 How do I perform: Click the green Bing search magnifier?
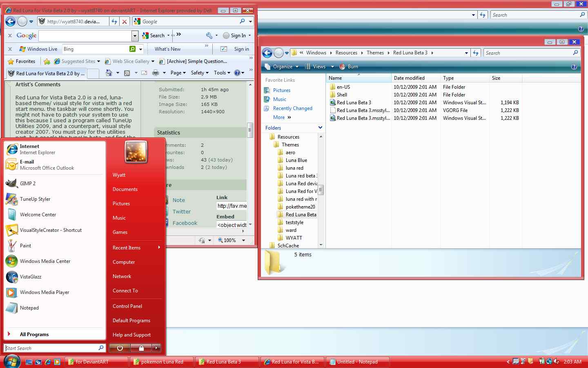[132, 49]
